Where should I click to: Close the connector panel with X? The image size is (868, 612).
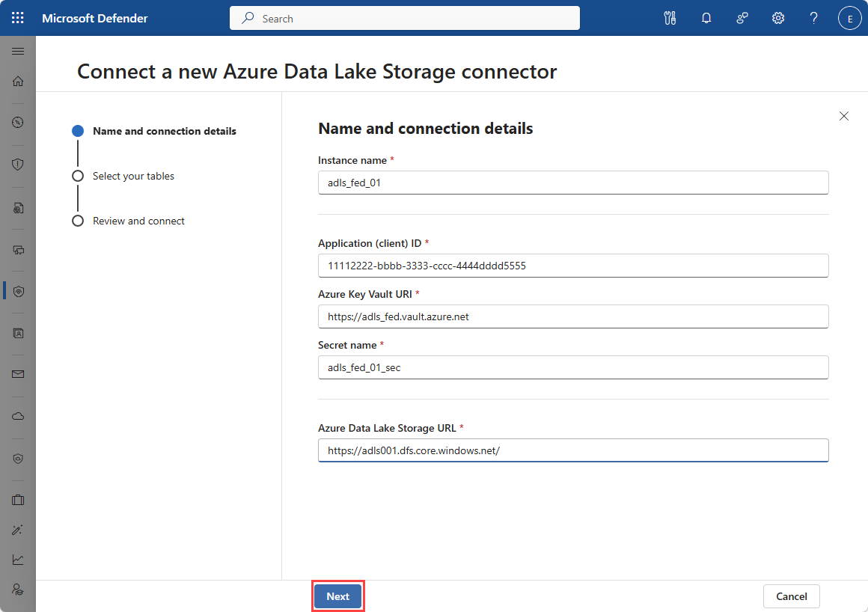tap(844, 116)
